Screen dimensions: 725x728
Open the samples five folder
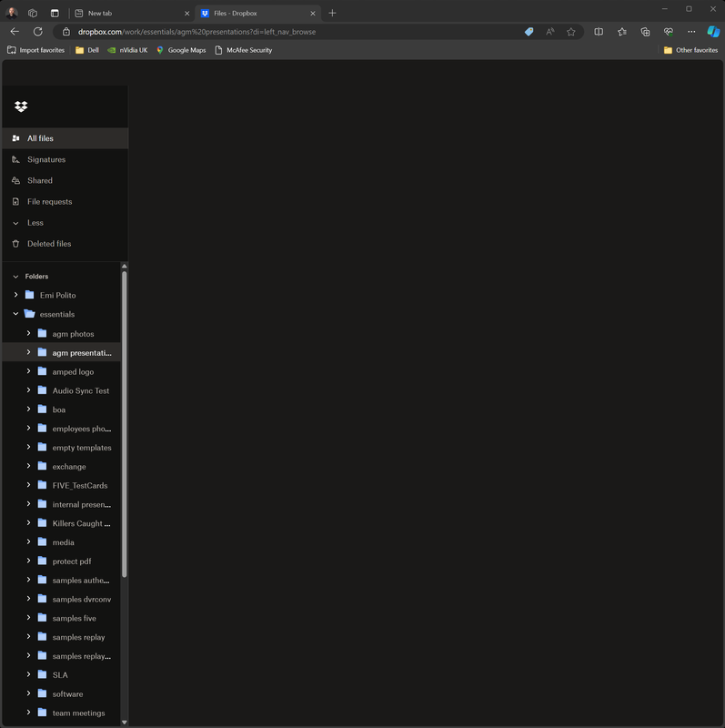75,619
